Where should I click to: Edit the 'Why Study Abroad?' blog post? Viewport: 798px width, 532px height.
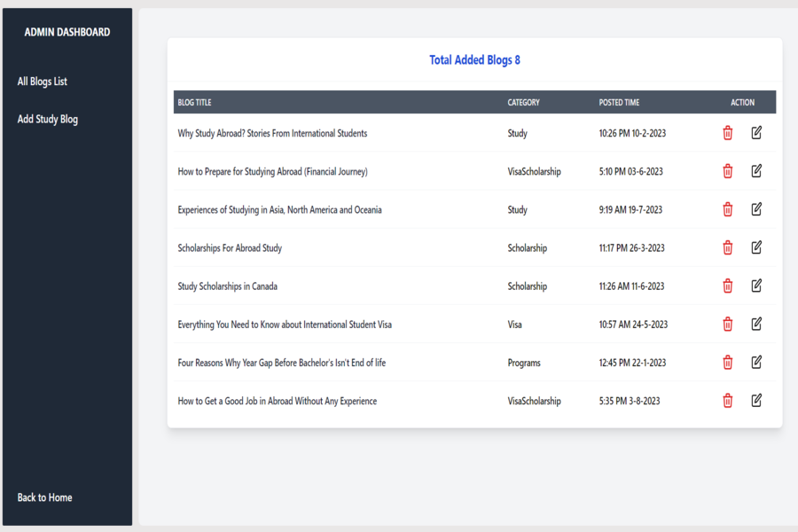coord(756,133)
